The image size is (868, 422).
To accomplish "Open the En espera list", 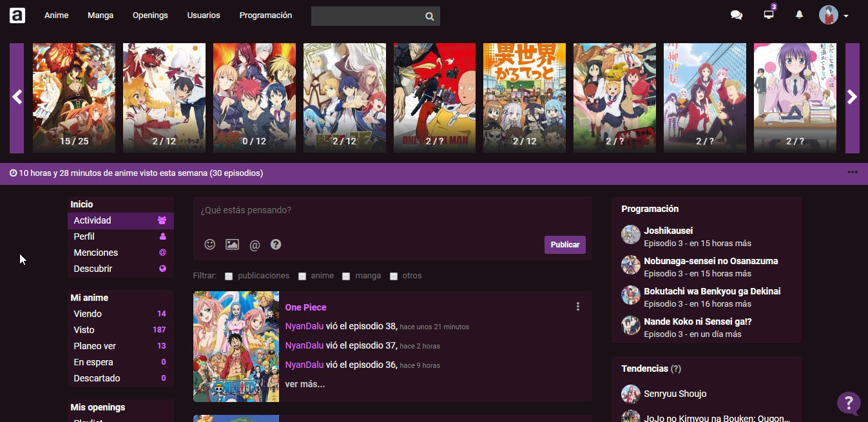I will click(x=121, y=362).
